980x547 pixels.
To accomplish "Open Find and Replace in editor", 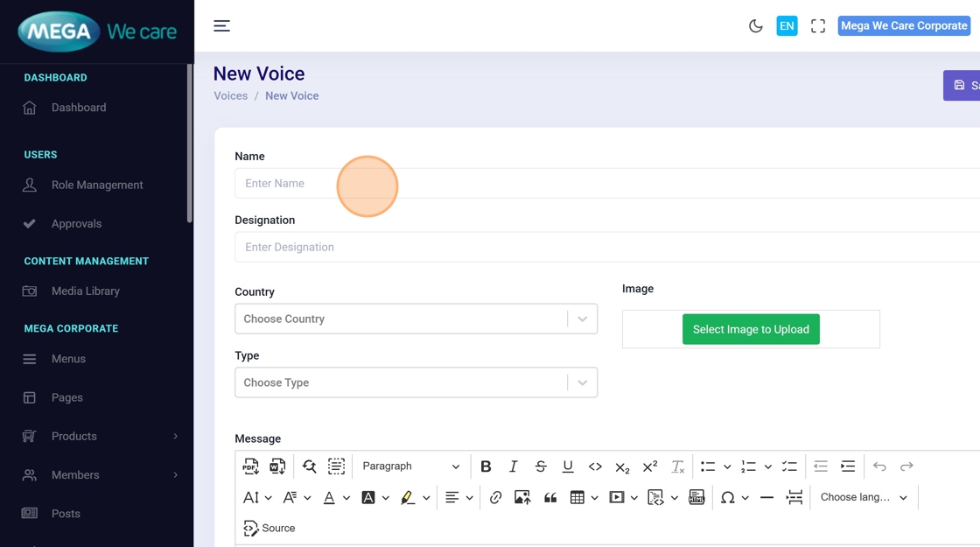I will pos(309,466).
